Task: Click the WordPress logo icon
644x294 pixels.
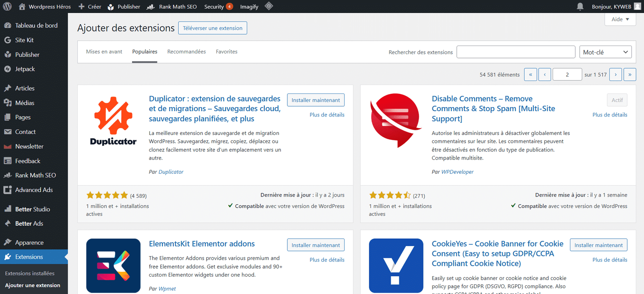Action: (7, 6)
